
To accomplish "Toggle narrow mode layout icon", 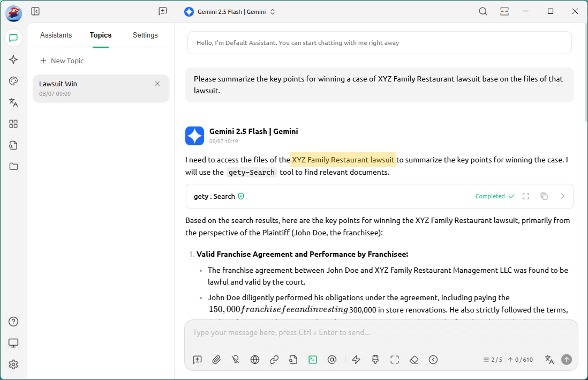I will (x=504, y=12).
